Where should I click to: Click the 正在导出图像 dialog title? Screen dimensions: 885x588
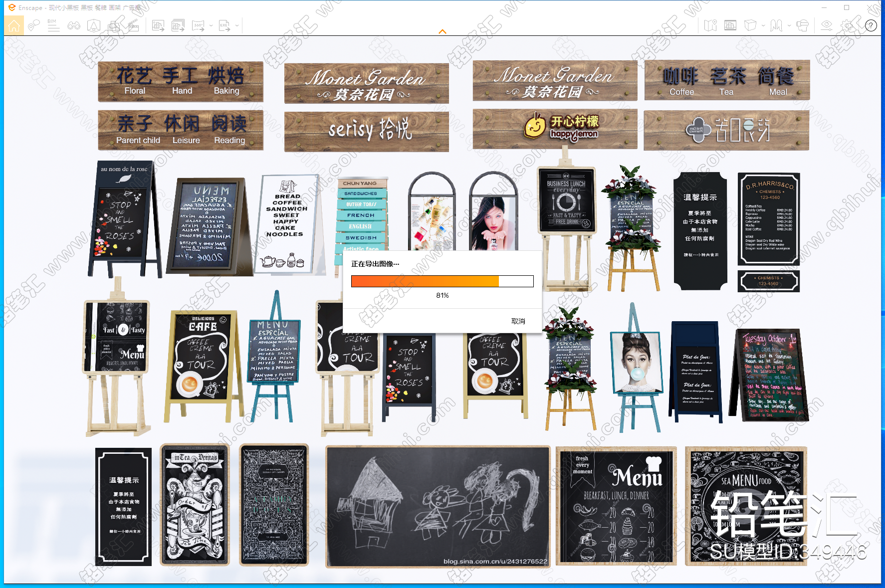click(x=375, y=264)
